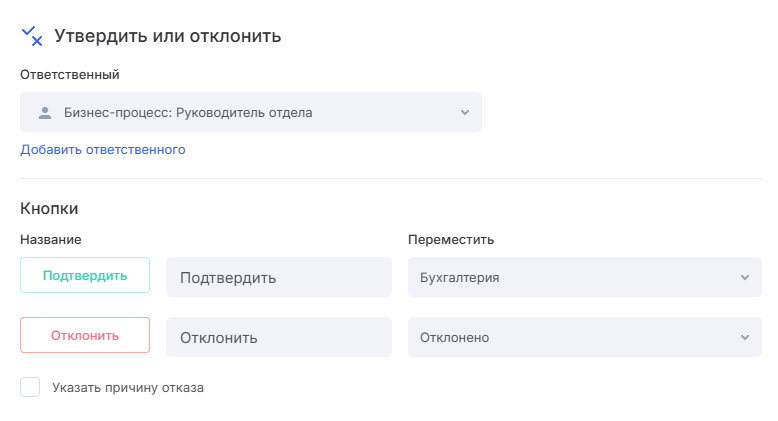Enable the Указать причину отказа checkbox
The height and width of the screenshot is (421, 778).
[30, 387]
